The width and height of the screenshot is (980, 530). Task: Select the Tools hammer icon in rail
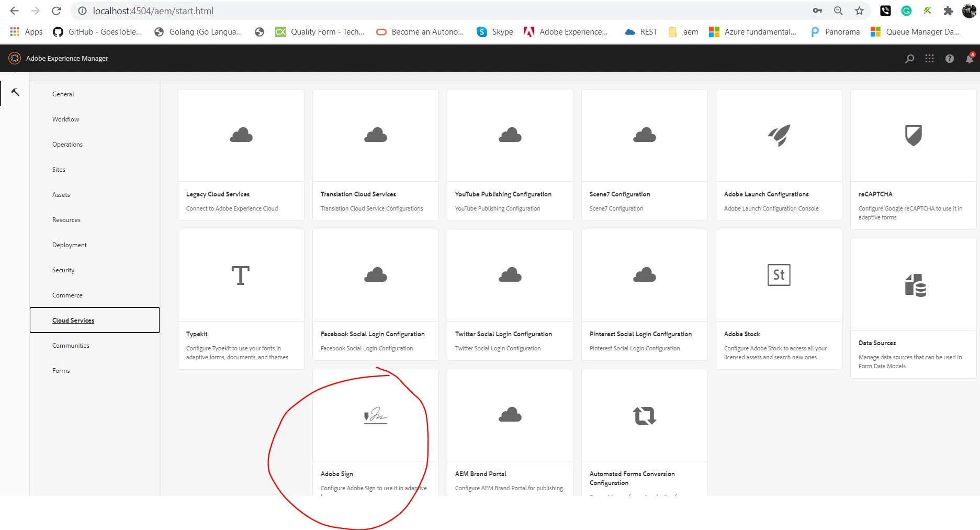15,92
